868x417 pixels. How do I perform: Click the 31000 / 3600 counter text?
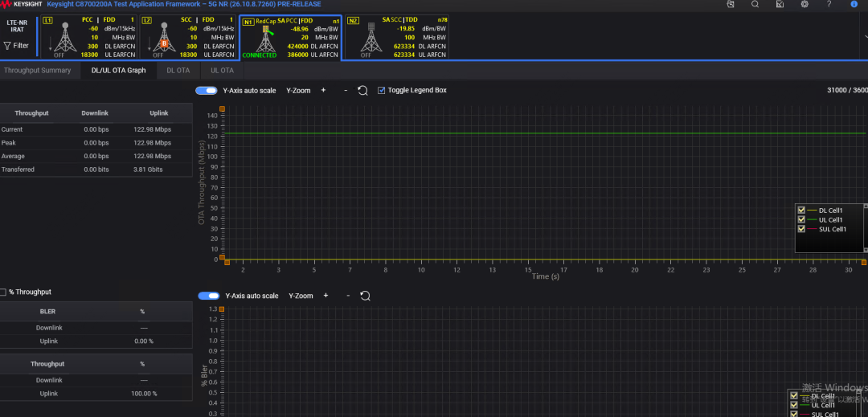[x=847, y=90]
